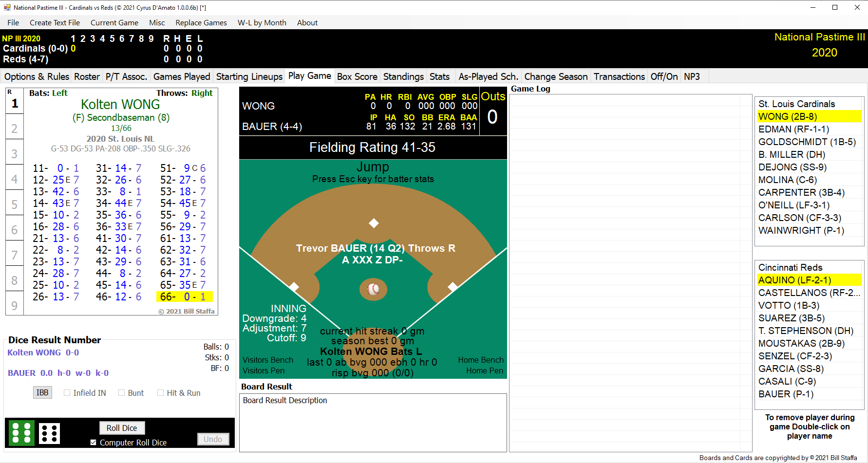The image size is (868, 463).
Task: Open the Replace Games menu
Action: click(x=201, y=22)
